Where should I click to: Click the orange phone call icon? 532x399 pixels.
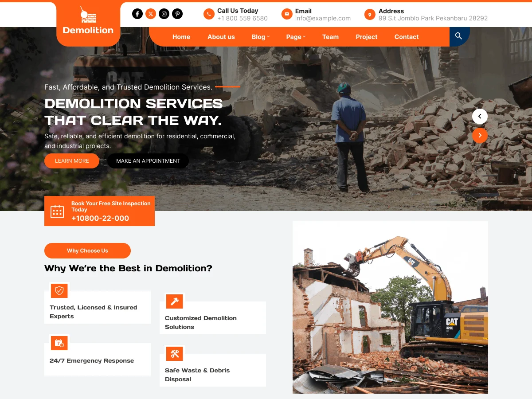[209, 14]
